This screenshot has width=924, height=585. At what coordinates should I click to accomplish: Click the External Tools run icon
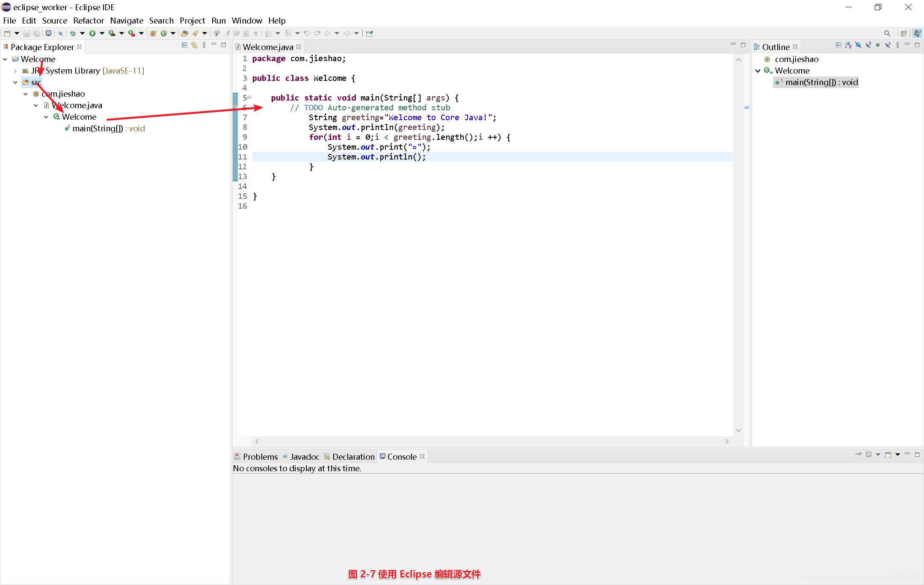tap(132, 33)
